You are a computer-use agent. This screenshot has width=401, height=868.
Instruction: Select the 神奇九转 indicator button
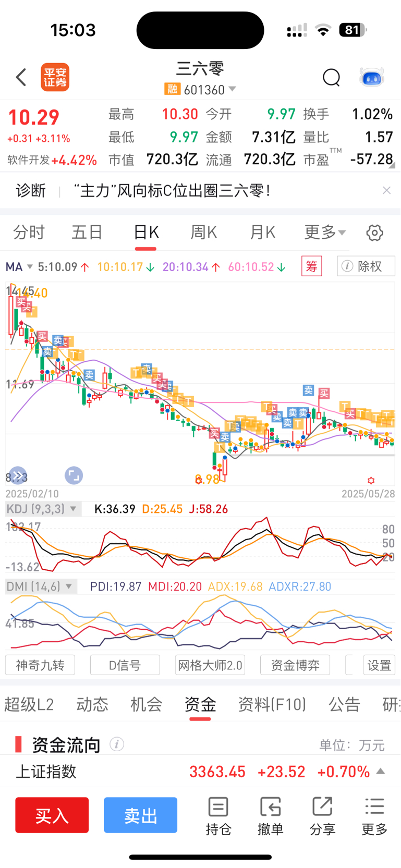click(40, 665)
